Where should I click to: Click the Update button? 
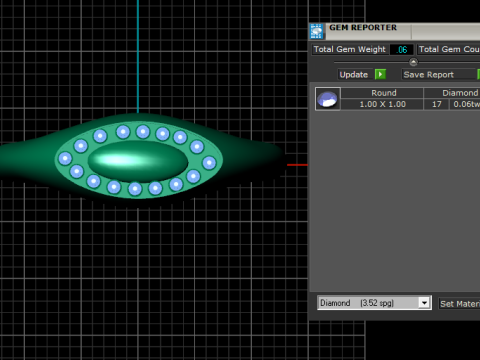(354, 74)
